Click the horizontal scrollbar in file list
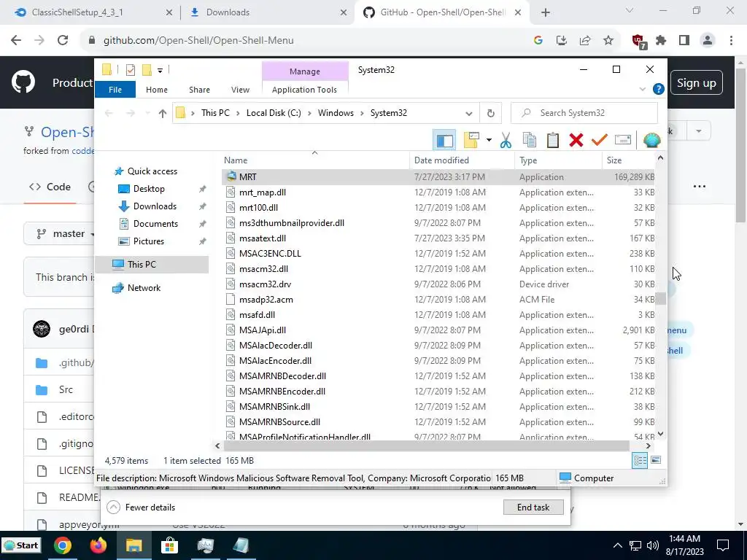747x560 pixels. tap(426, 446)
